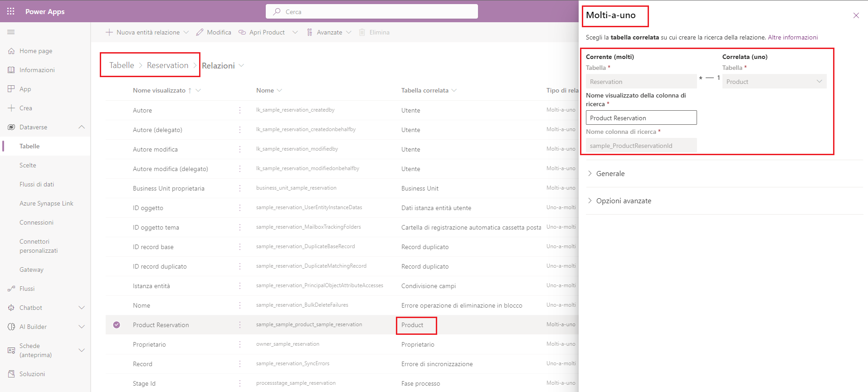The height and width of the screenshot is (392, 868).
Task: Click the Altre informazioni link
Action: [x=793, y=37]
